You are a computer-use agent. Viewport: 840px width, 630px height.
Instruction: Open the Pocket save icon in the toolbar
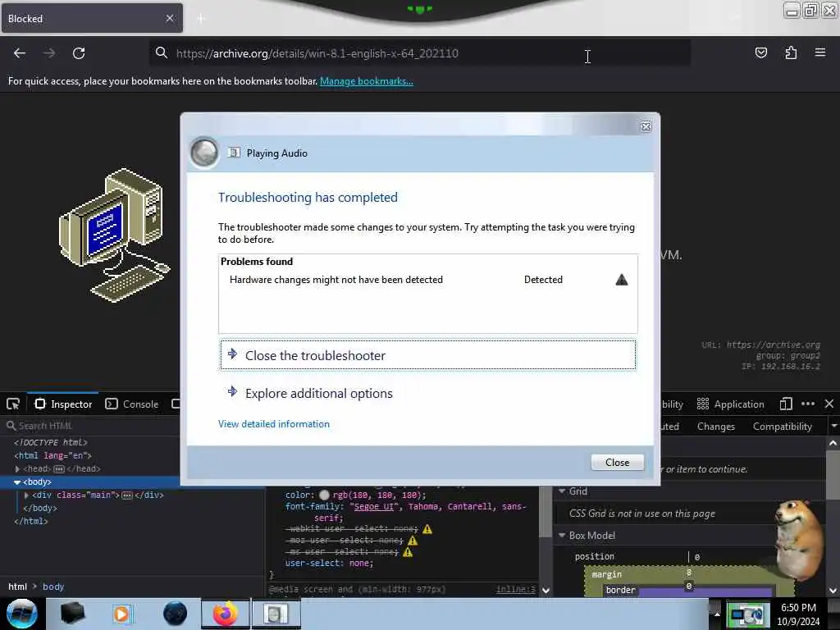point(760,52)
